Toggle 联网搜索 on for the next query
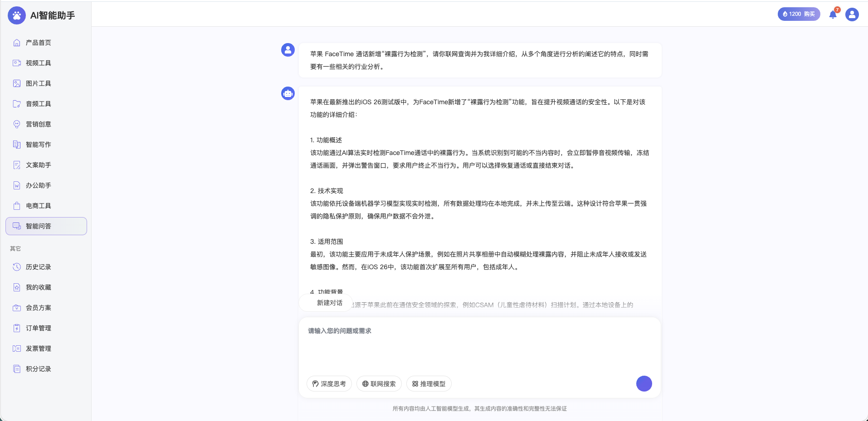The width and height of the screenshot is (868, 421). point(379,383)
